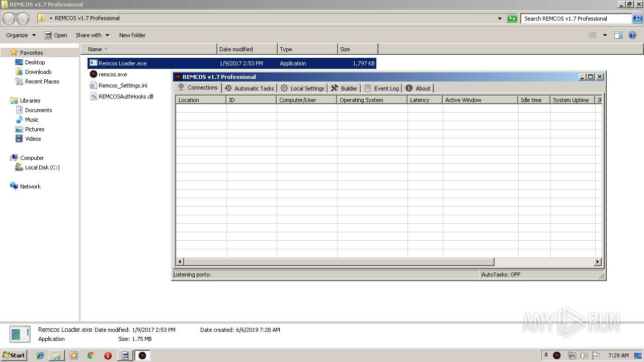Viewport: 644px width, 362px height.
Task: Switch to REMCOS taskbar button
Action: (142, 355)
